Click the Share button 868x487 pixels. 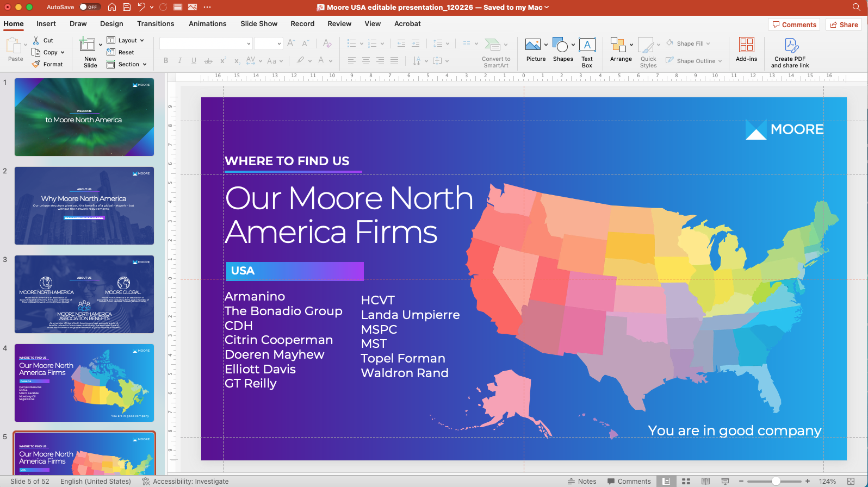coord(844,24)
